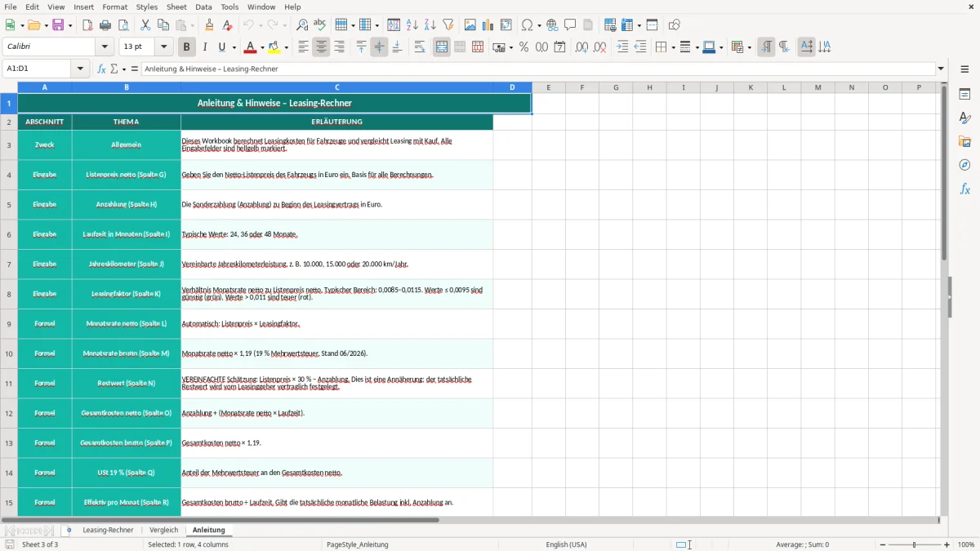Click zoom out minus button

[x=883, y=544]
